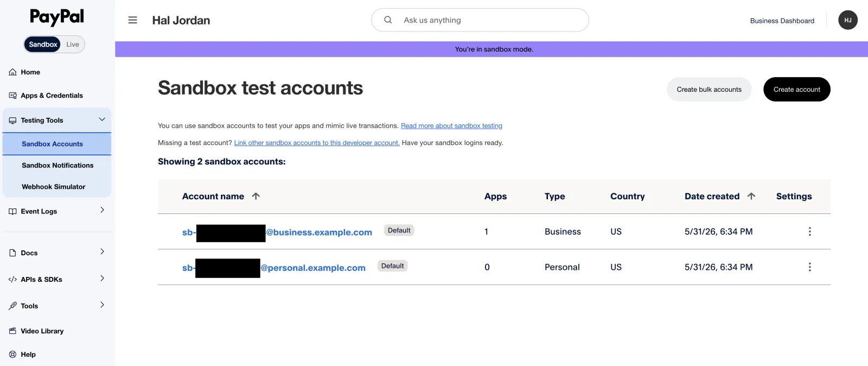Click Link other sandbox accounts link
The image size is (868, 366).
click(317, 143)
